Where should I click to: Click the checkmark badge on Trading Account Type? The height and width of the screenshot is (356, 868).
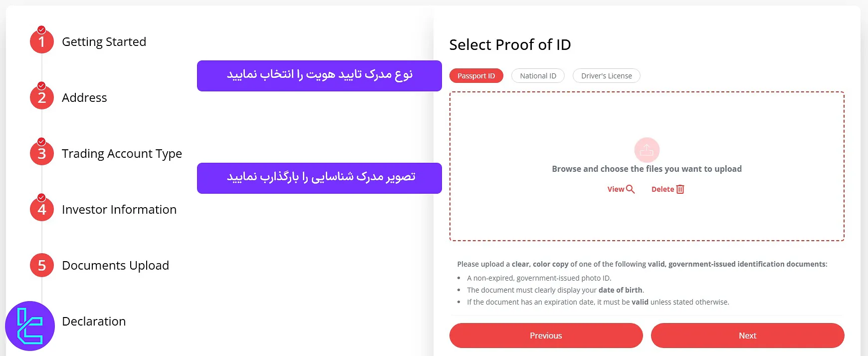(41, 140)
